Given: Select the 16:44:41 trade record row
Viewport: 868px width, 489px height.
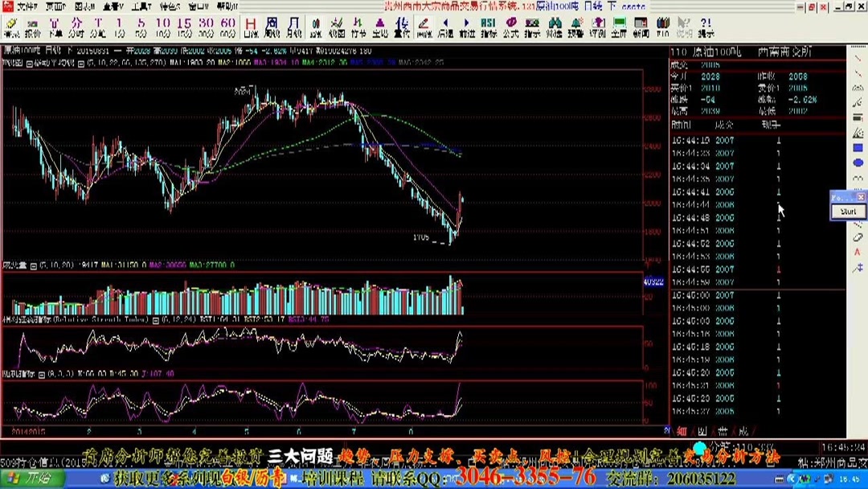Looking at the screenshot, I should (x=707, y=193).
